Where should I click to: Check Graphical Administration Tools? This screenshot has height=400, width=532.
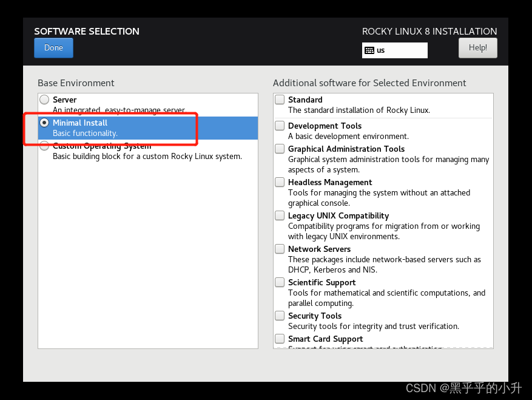click(280, 149)
